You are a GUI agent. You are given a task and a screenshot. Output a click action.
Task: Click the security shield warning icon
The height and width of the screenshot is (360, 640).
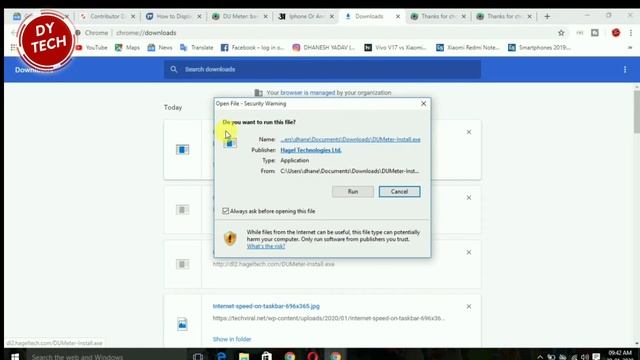click(x=230, y=238)
